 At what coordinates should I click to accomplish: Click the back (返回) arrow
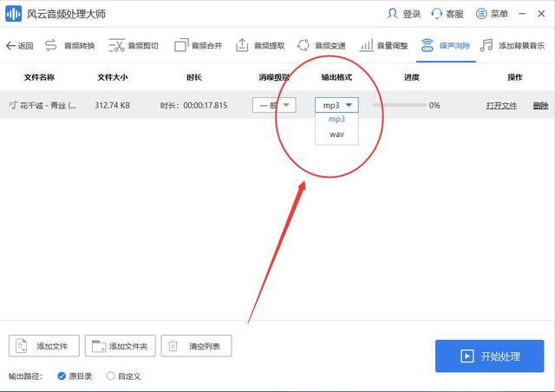[19, 46]
